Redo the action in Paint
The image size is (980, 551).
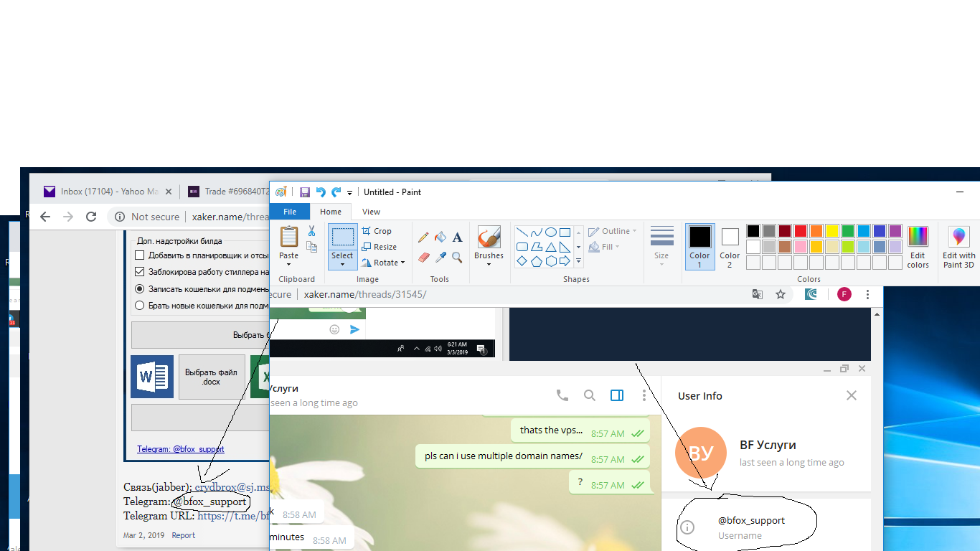(336, 192)
